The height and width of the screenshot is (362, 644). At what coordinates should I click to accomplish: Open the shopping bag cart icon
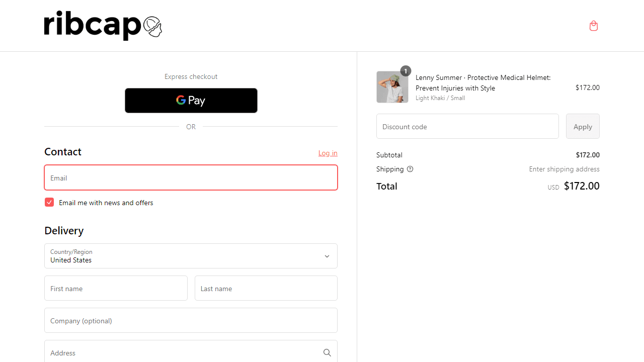coord(594,26)
